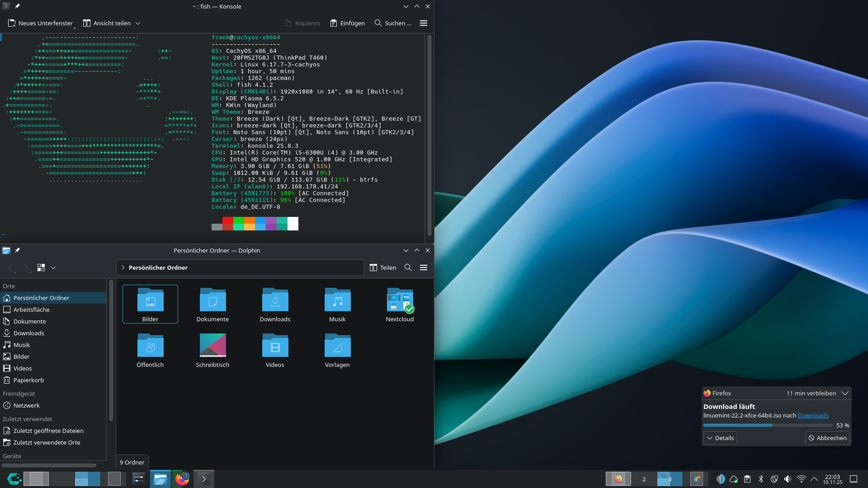The image size is (868, 488).
Task: Paste with the Einfügen button in Konsole
Action: [347, 23]
